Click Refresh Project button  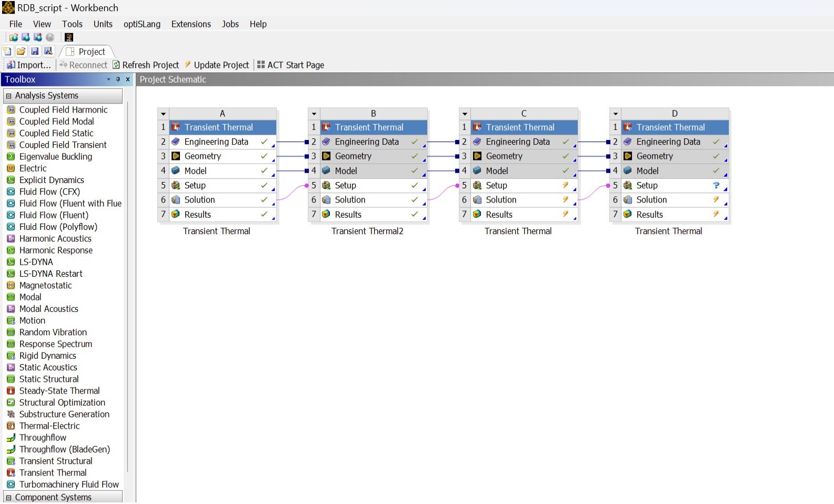pos(146,65)
